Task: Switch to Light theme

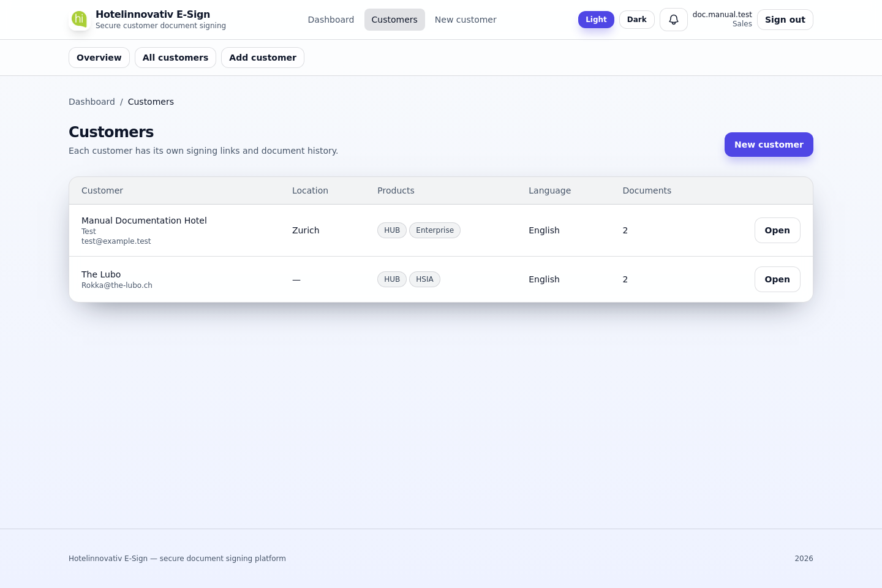Action: click(596, 20)
